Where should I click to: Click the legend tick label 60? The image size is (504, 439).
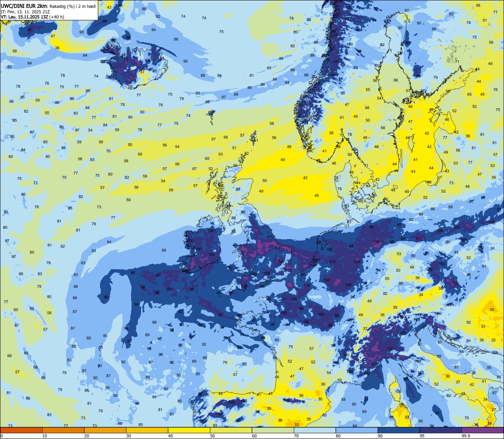tap(254, 436)
